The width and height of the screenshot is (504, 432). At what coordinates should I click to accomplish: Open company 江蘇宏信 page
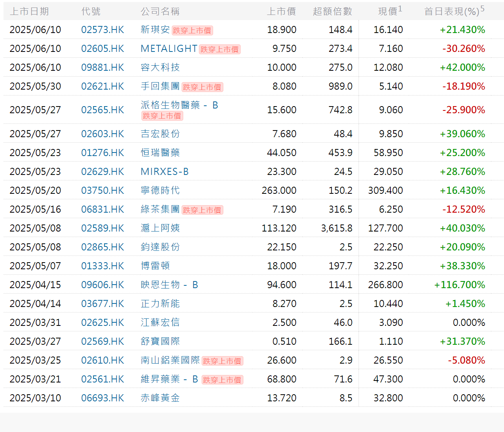coord(160,323)
